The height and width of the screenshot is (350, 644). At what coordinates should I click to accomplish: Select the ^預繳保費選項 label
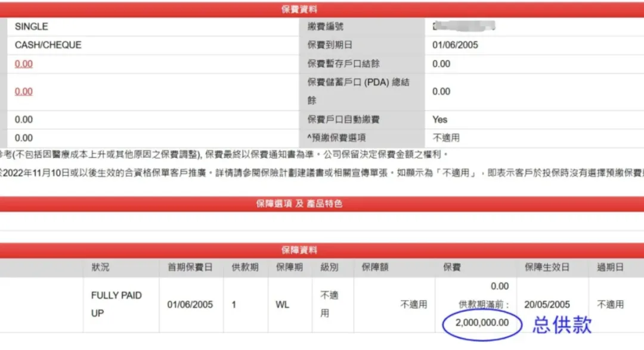[x=338, y=138]
